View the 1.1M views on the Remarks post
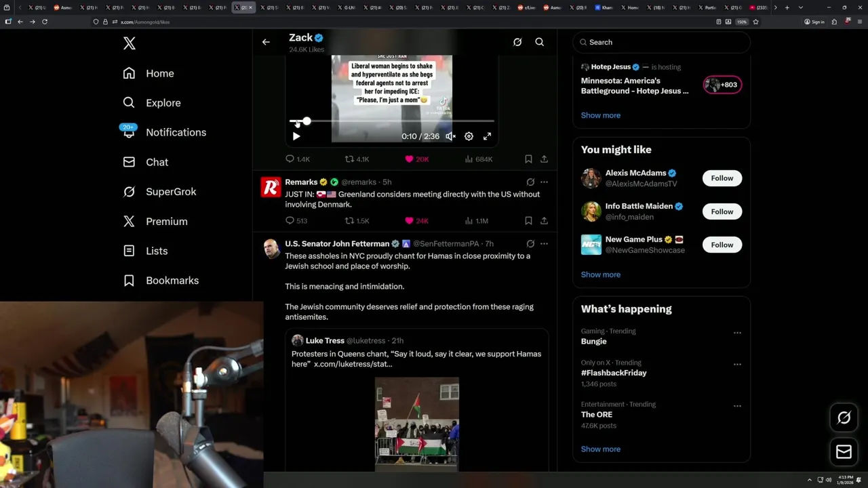Viewport: 868px width, 488px height. click(x=477, y=221)
